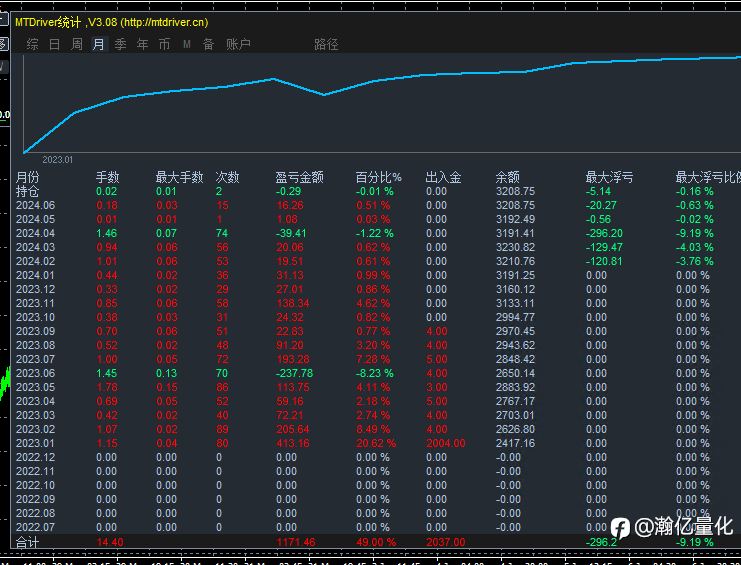Click the 手数 column header
Screen dimensions: 741x565
[108, 177]
